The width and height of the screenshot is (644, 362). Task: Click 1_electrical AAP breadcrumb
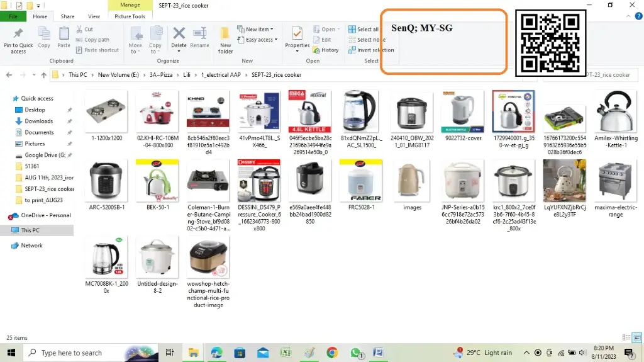click(x=221, y=75)
